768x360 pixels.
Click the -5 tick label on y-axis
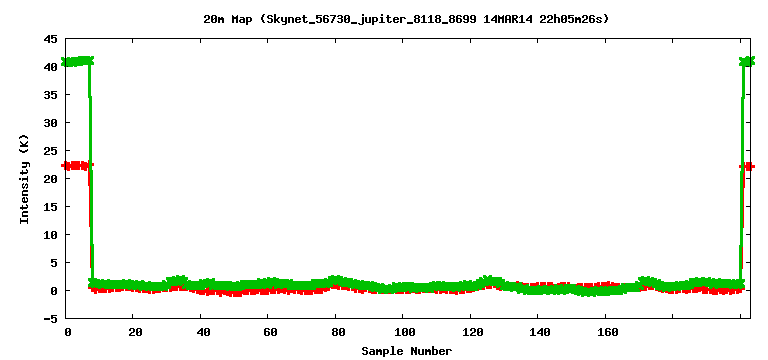tap(51, 318)
